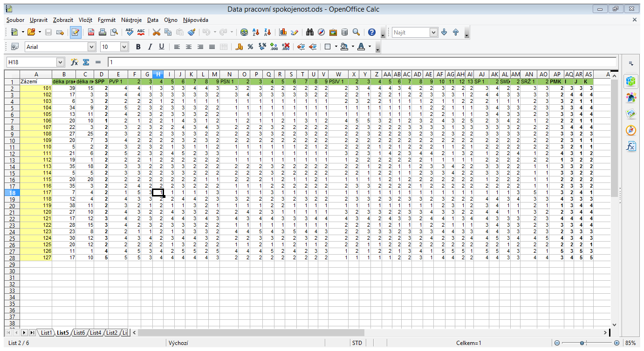Toggle Underline formatting

(x=161, y=47)
